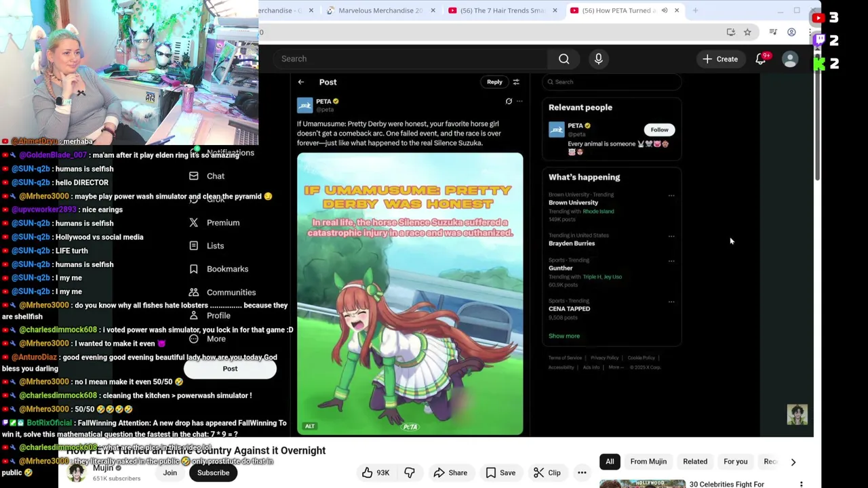Click the ALT badge on the image
Viewport: 868px width, 488px height.
[310, 426]
